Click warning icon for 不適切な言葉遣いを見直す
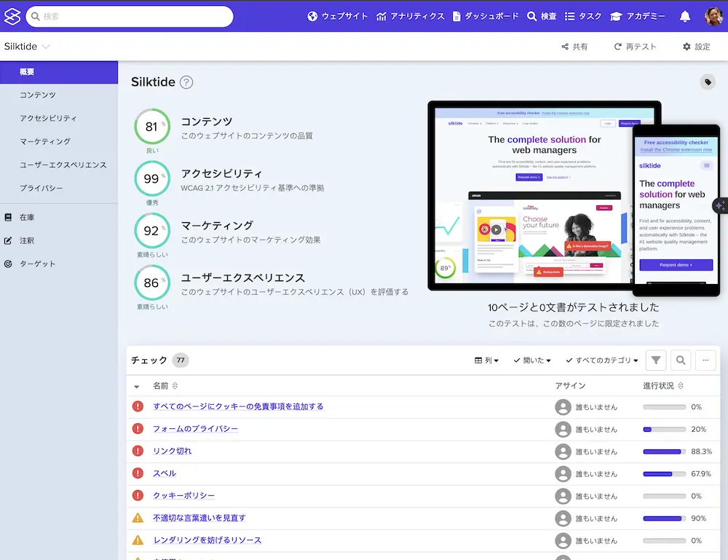Viewport: 728px width, 560px height. (138, 518)
